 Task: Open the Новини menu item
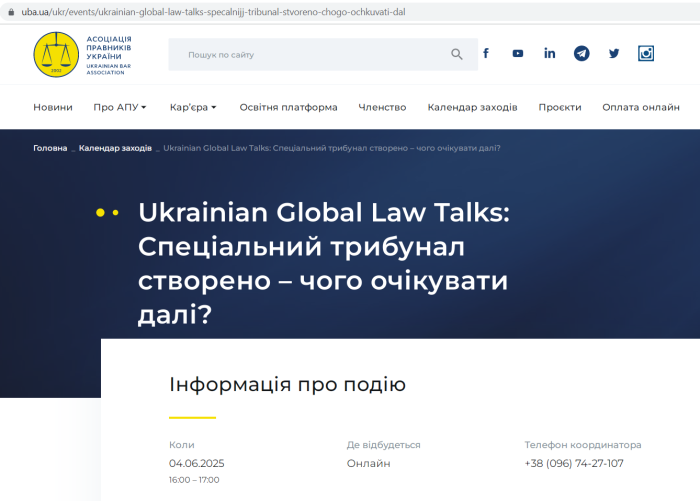click(53, 107)
